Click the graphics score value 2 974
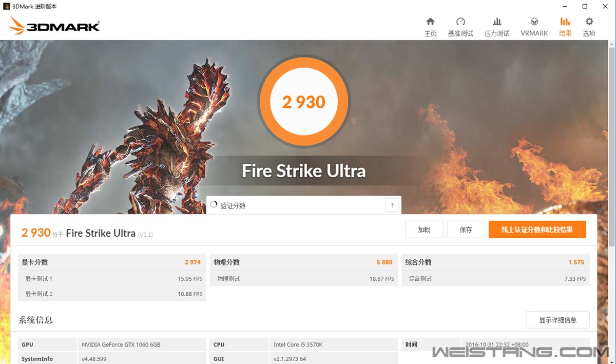Viewport: 616px width, 364px height. [x=193, y=262]
